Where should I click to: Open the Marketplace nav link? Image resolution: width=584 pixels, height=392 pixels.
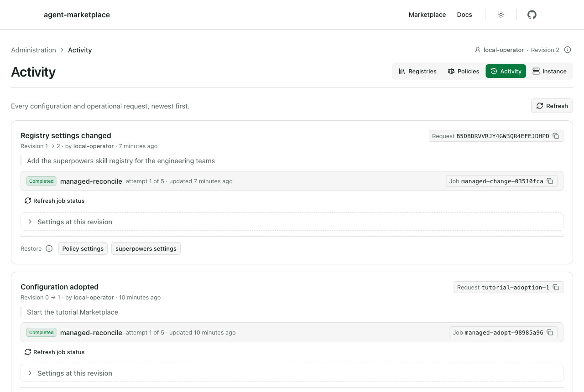[427, 15]
